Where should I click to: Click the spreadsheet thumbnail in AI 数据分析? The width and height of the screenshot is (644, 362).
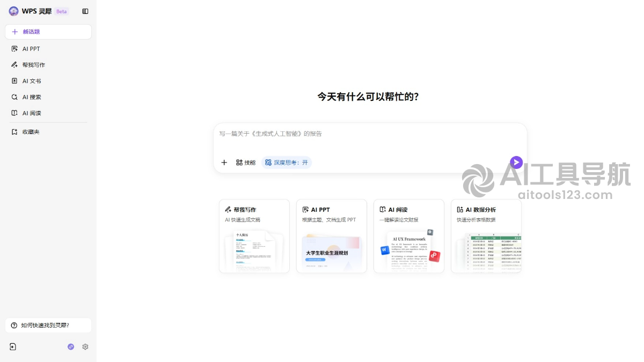coord(492,252)
